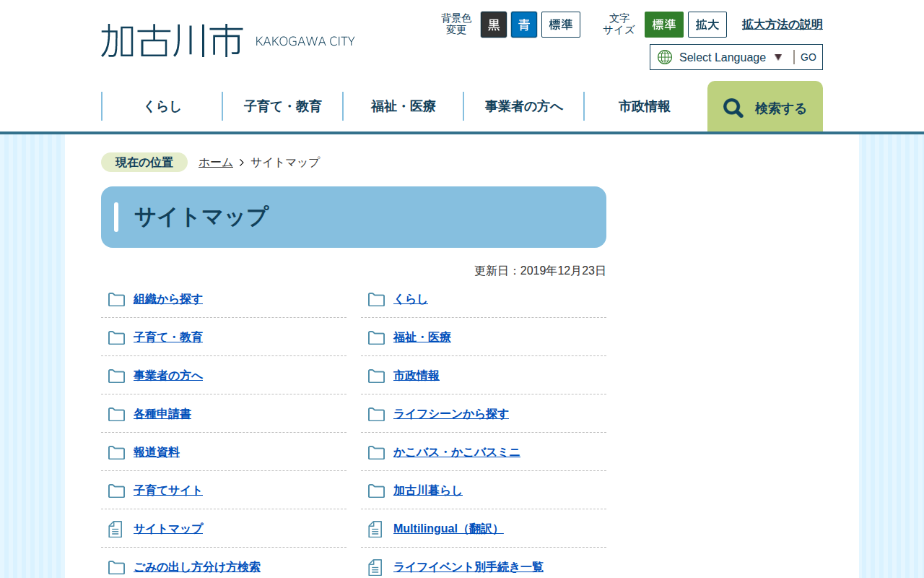Click the folder icon beside ごみの出し方分け方検索
Image resolution: width=924 pixels, height=578 pixels.
(x=116, y=567)
